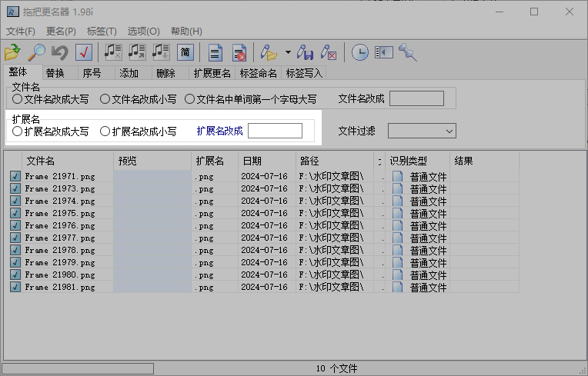Screen dimensions: 588x376
Task: Open the 标签(T) menu
Action: tap(102, 31)
